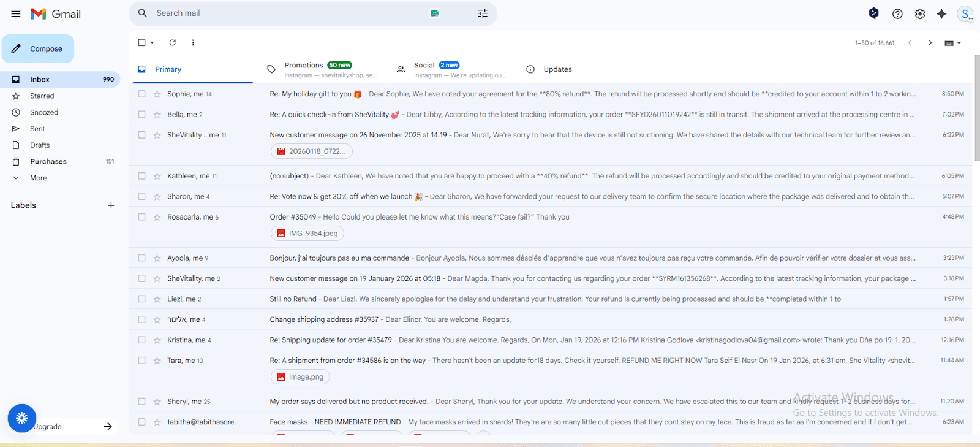Star the Bella email

coord(157,114)
